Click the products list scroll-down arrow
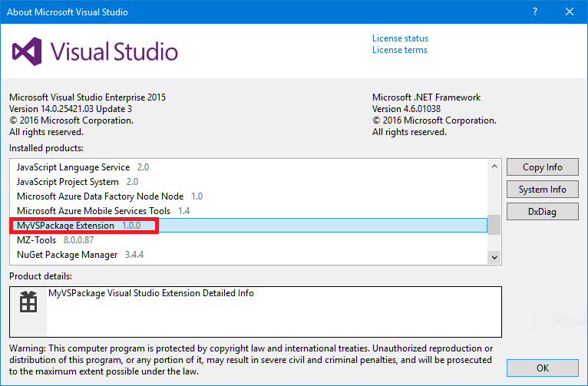588x386 pixels. (494, 257)
